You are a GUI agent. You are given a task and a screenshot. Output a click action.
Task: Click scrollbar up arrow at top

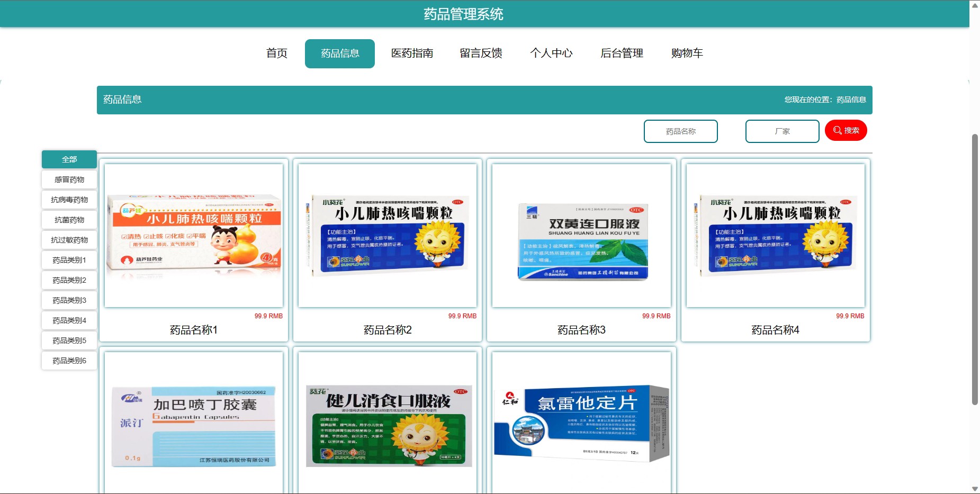pos(975,5)
